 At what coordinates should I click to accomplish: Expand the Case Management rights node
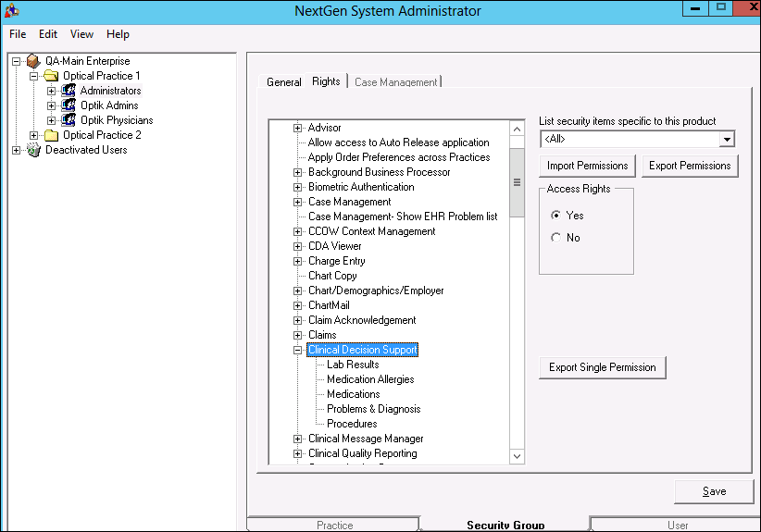pos(297,203)
